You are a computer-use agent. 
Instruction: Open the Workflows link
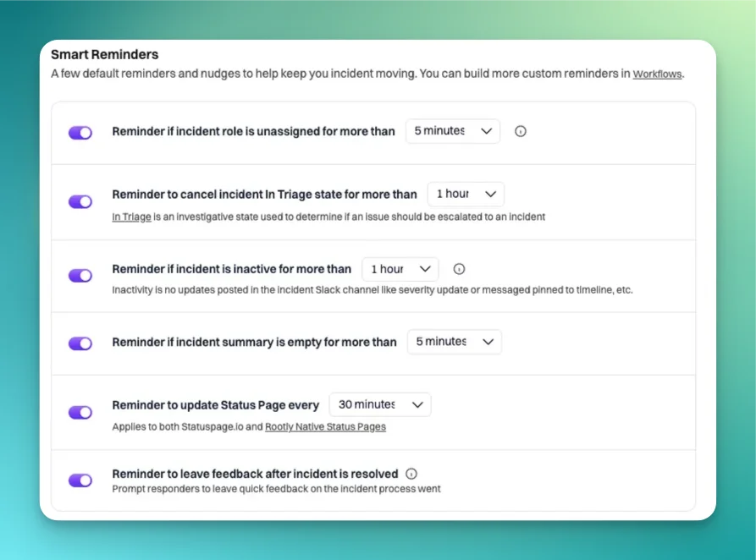click(x=657, y=74)
